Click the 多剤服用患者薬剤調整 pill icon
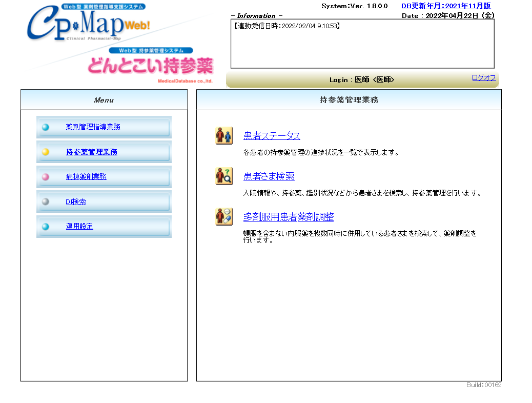The height and width of the screenshot is (403, 532). pos(224,216)
